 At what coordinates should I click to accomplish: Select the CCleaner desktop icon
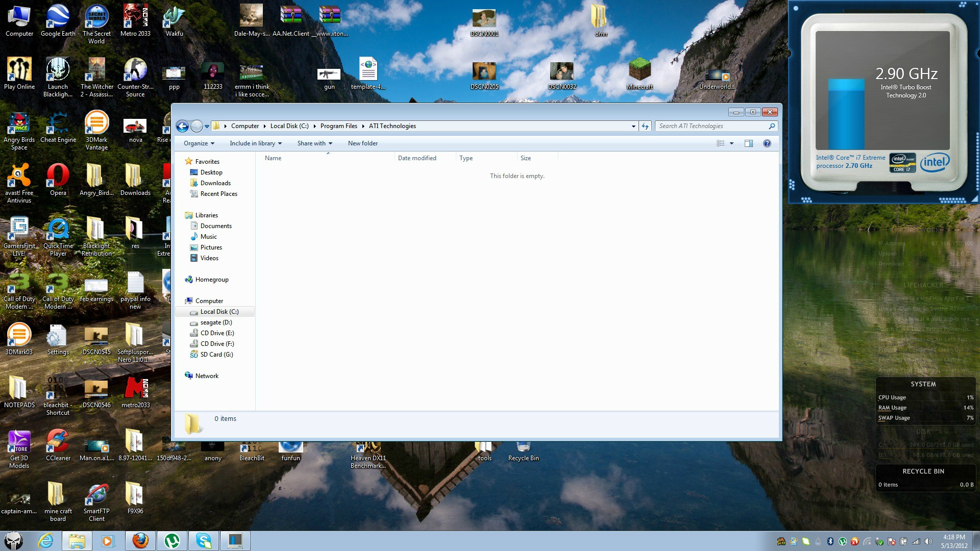coord(58,445)
